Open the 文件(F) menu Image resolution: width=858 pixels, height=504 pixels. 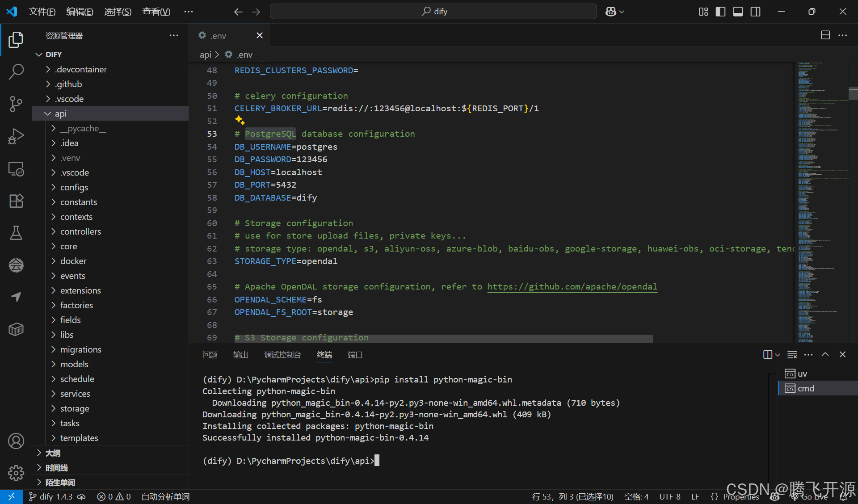point(42,12)
